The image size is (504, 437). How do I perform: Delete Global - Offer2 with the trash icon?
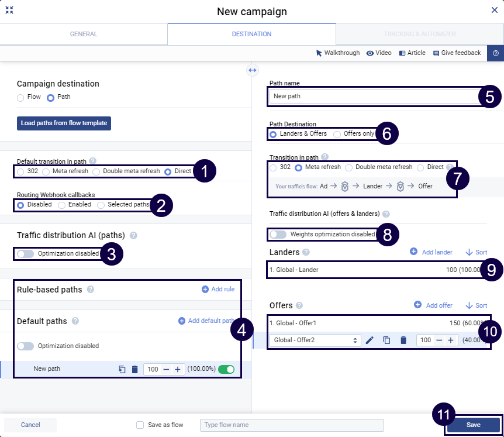point(403,340)
